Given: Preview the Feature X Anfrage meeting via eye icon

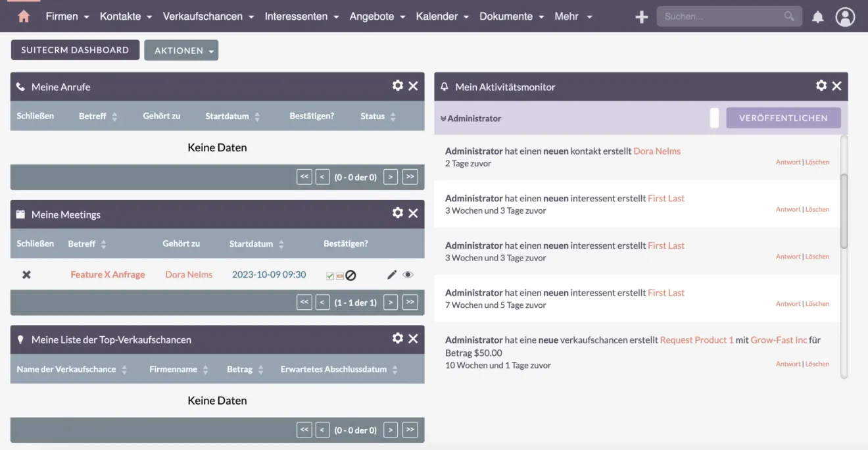Looking at the screenshot, I should [x=408, y=274].
